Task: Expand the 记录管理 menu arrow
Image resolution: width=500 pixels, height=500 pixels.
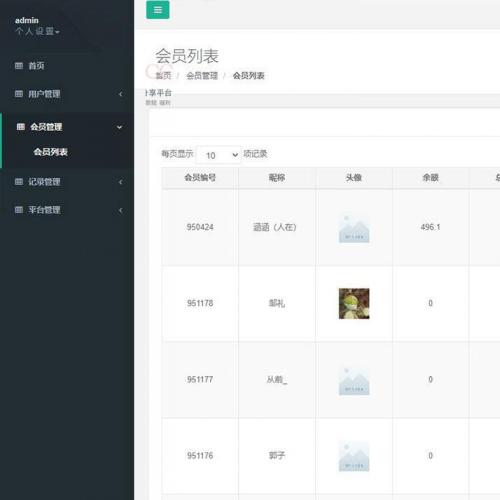Action: pyautogui.click(x=121, y=182)
